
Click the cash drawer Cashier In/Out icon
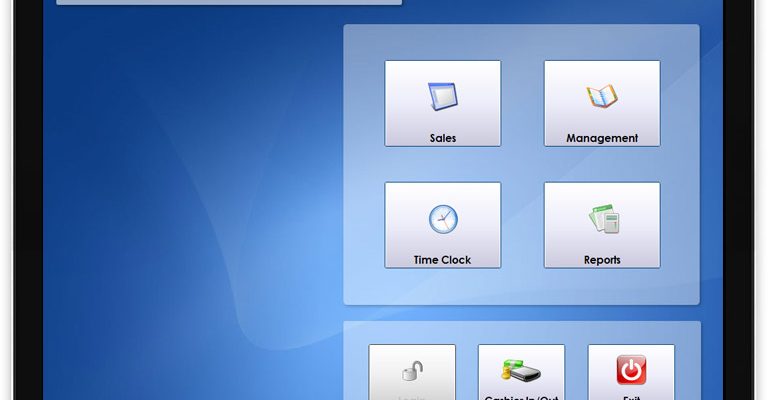[x=521, y=371]
